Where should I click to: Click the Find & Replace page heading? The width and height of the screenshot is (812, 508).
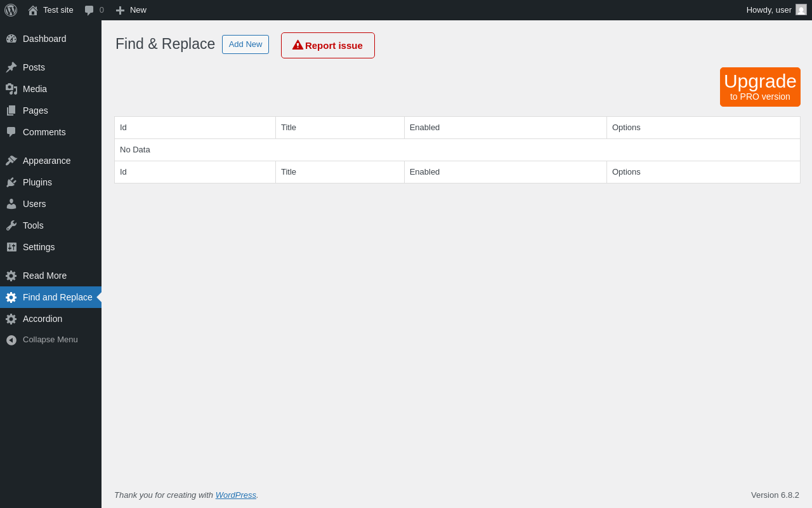click(165, 44)
